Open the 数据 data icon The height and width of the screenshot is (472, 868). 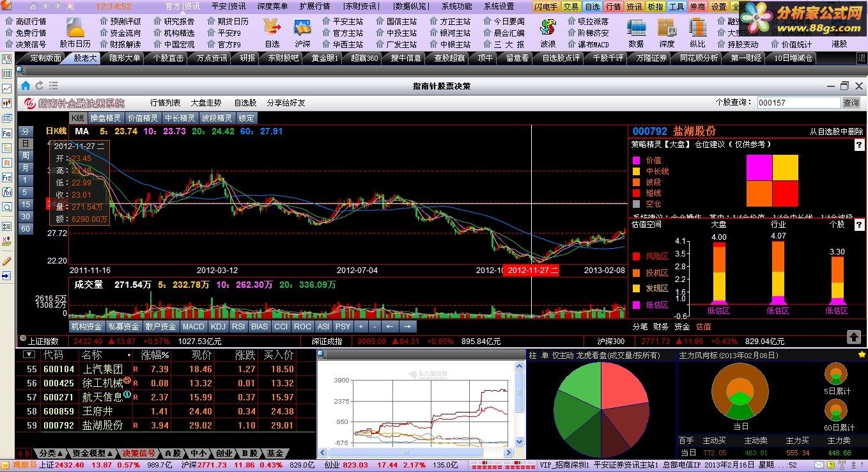pyautogui.click(x=636, y=28)
